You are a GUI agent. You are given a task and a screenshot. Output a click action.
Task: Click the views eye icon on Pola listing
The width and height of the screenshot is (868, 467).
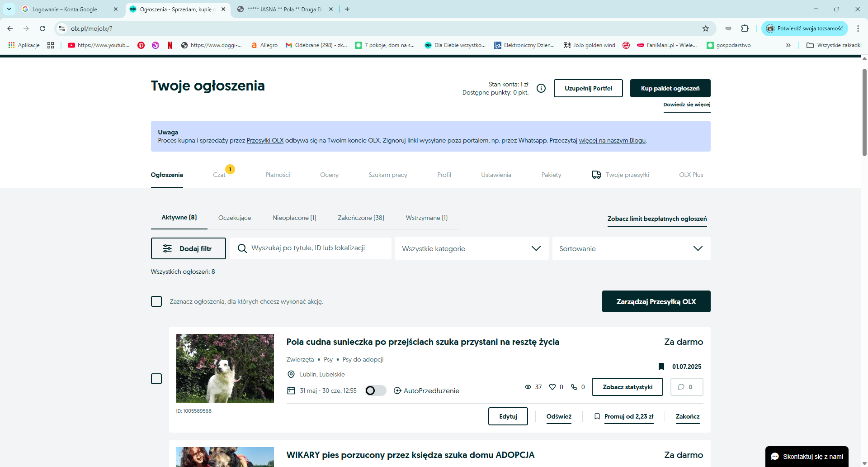(x=528, y=387)
